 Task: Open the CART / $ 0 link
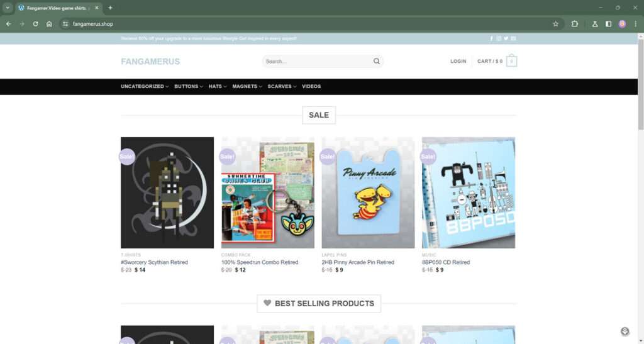[x=489, y=61]
